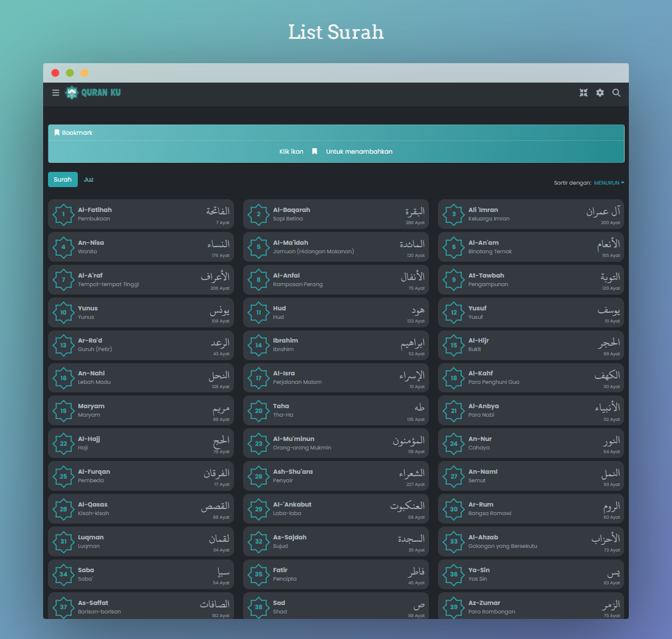Open An-Nur surah card
Viewport: 672px width, 639px height.
(x=530, y=443)
